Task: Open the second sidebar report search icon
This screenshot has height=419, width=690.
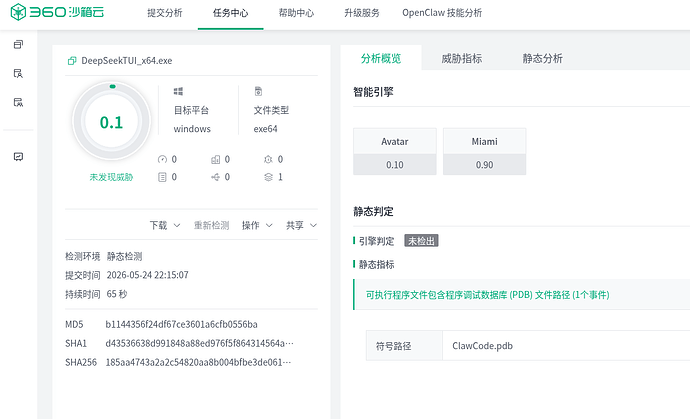Action: [18, 73]
